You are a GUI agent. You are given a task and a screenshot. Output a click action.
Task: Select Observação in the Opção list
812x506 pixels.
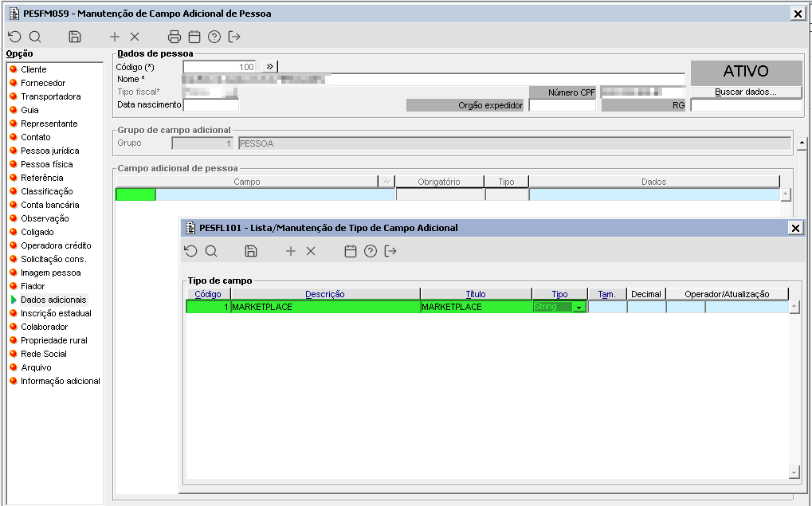pyautogui.click(x=45, y=218)
